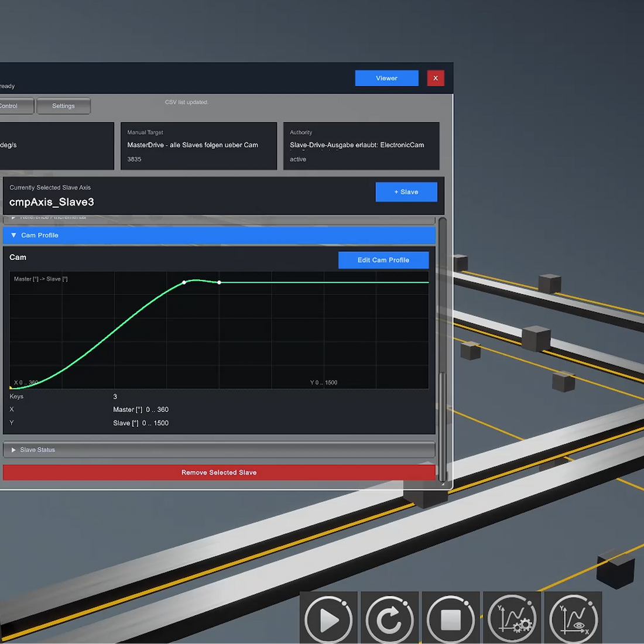Collapse the Cam Profile section
The height and width of the screenshot is (644, 644).
(219, 235)
